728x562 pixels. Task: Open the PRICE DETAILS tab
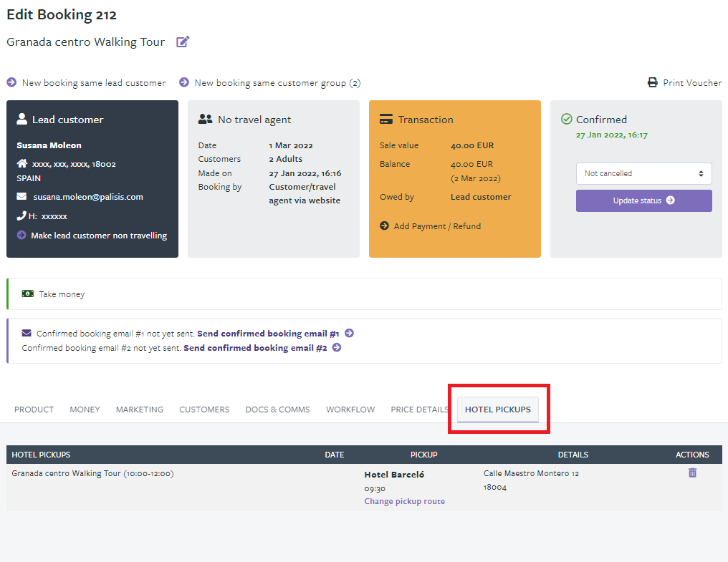420,410
